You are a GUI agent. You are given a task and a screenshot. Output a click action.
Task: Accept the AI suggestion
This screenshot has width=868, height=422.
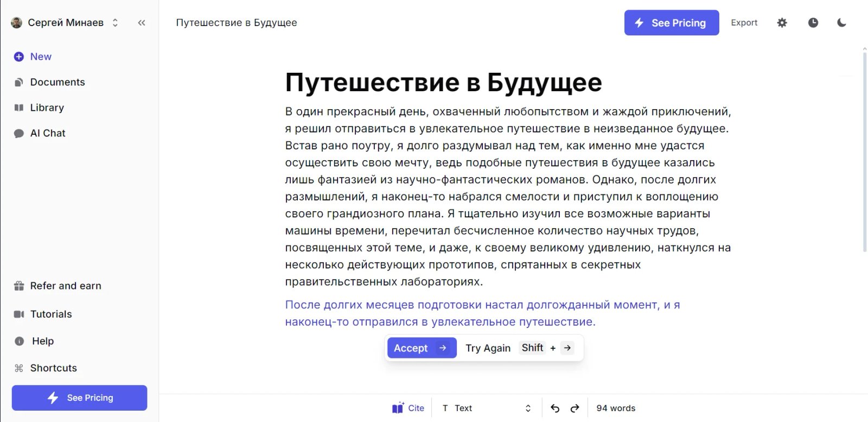point(422,348)
